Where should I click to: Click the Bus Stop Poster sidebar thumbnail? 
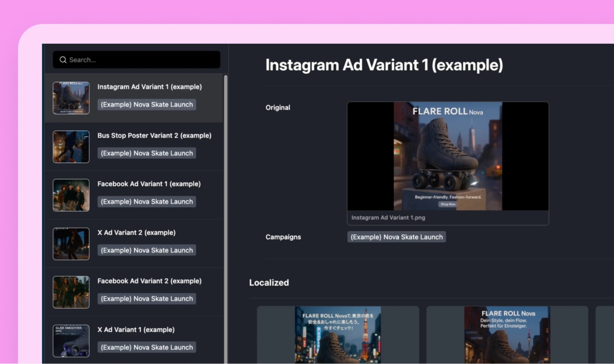(x=71, y=147)
